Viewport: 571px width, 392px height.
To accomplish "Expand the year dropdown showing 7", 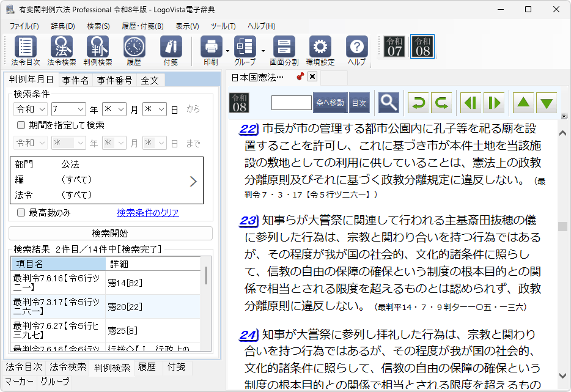I will [68, 109].
